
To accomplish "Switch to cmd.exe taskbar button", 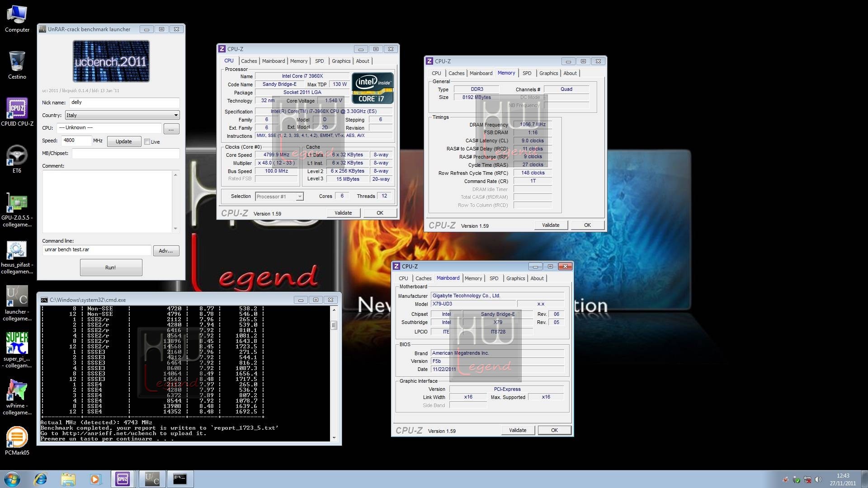I will pos(180,479).
